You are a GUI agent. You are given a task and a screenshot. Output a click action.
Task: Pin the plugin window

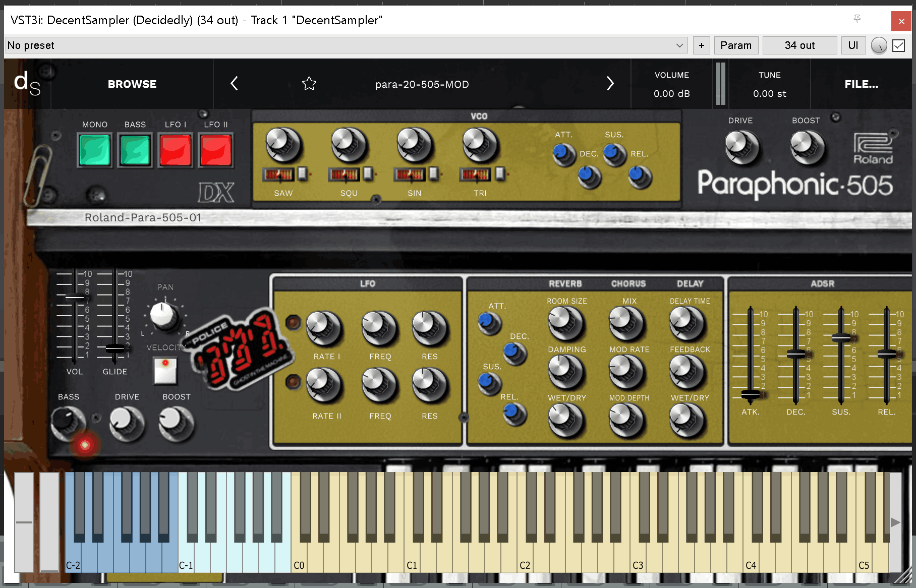(x=857, y=19)
